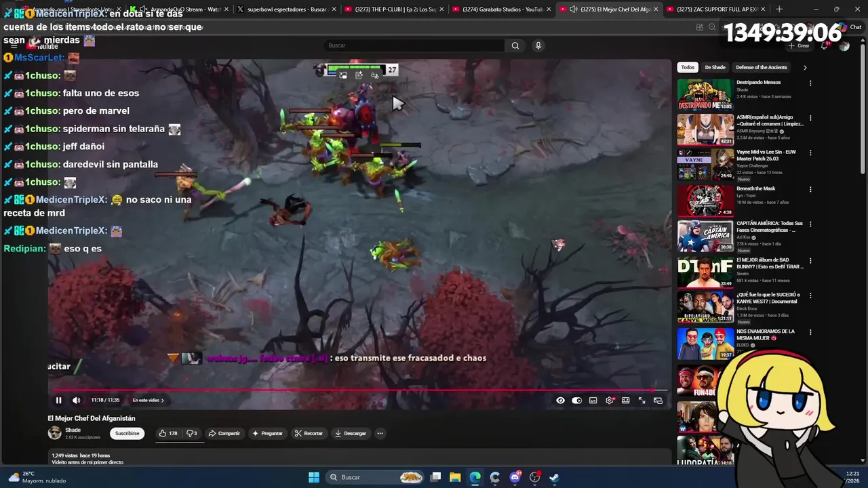Screen dimensions: 868x488
Task: Dislike the video thumbs down
Action: 191,433
